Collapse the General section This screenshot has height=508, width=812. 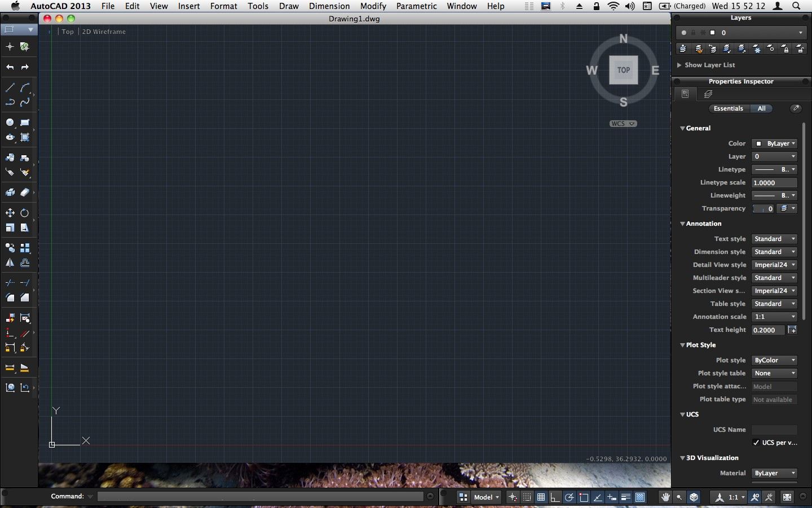682,128
